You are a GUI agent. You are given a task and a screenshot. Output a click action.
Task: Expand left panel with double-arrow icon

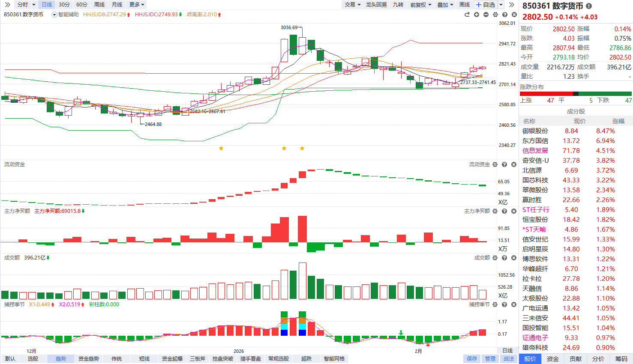(x=7, y=5)
